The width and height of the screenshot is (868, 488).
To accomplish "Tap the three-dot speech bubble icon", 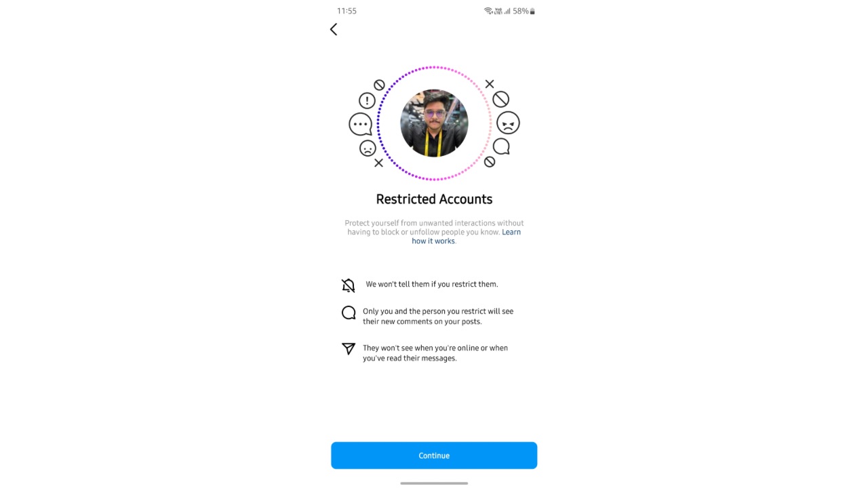I will click(360, 125).
